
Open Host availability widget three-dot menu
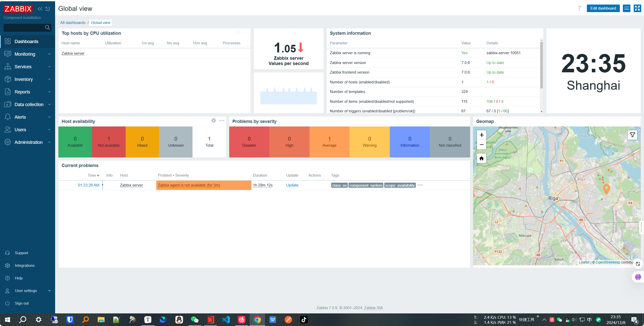pos(222,121)
